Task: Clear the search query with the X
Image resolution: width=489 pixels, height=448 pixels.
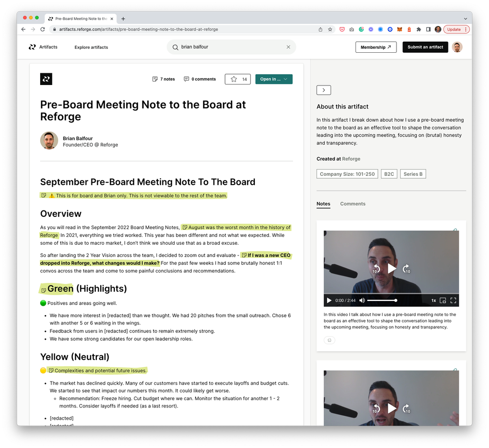Action: pyautogui.click(x=288, y=47)
